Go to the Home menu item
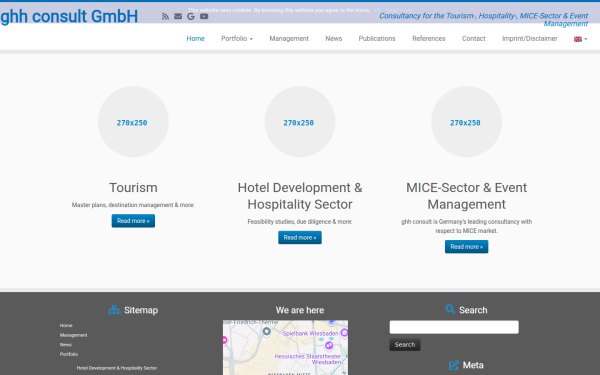The width and height of the screenshot is (600, 375). click(x=196, y=39)
